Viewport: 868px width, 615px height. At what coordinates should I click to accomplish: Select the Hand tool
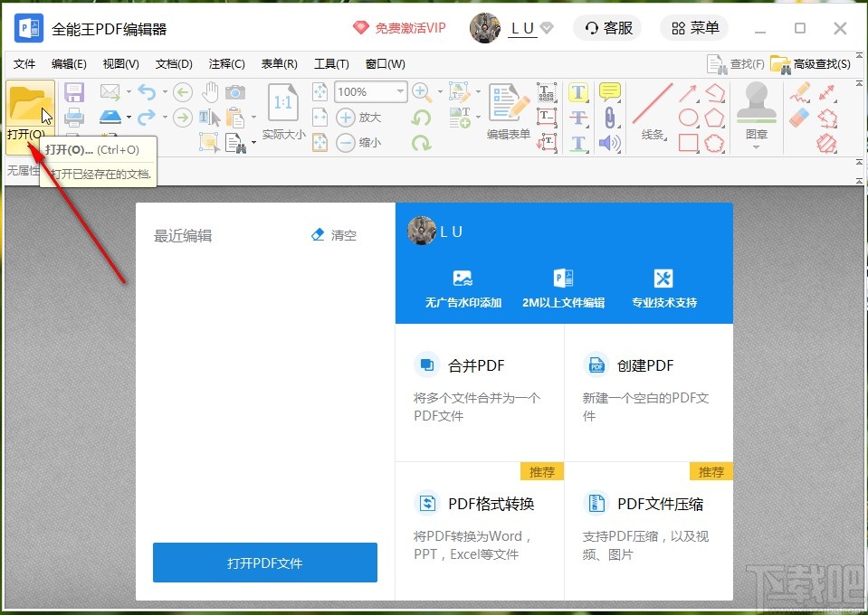pos(210,92)
